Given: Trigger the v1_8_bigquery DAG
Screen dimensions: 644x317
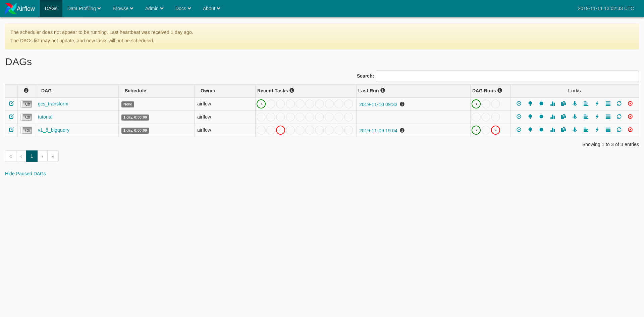Looking at the screenshot, I should point(519,130).
